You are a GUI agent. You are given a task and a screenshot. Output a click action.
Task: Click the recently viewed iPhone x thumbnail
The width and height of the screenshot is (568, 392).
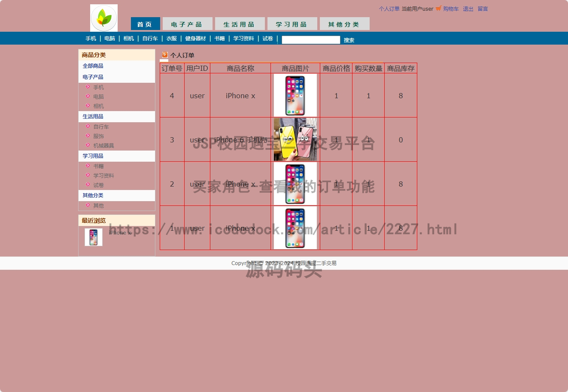[94, 237]
